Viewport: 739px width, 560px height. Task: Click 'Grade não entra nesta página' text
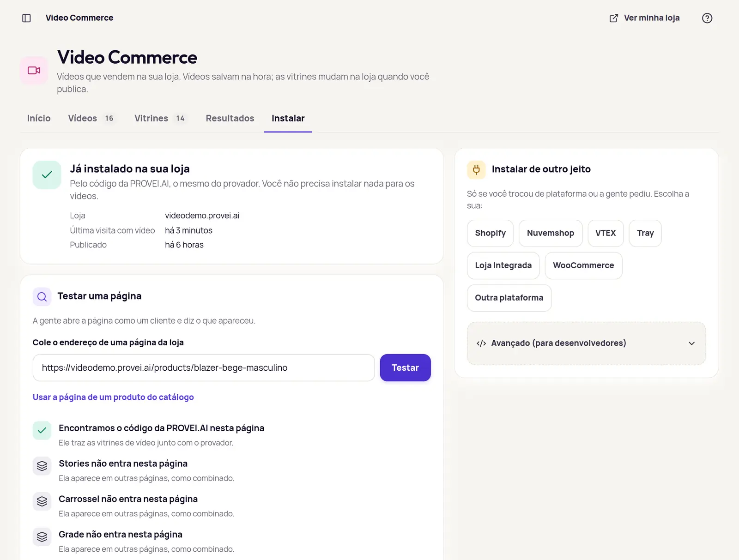tap(121, 535)
